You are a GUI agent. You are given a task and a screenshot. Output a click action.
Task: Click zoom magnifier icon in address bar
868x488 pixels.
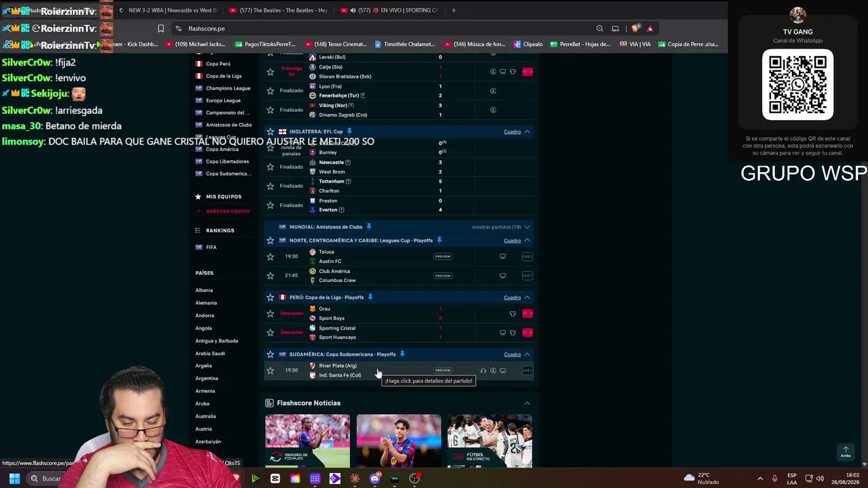599,28
